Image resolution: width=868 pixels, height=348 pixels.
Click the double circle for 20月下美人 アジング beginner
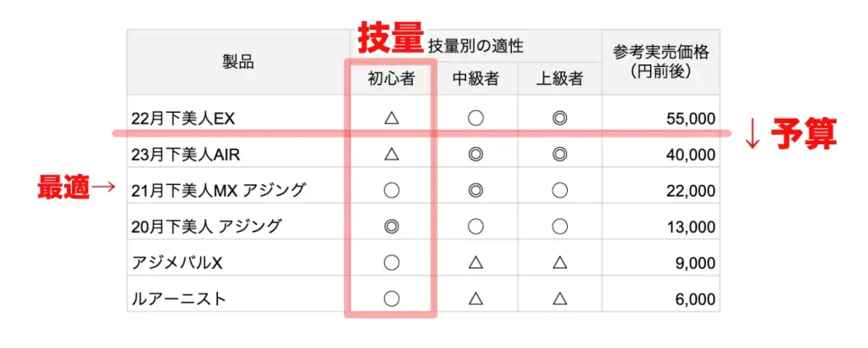point(392,226)
